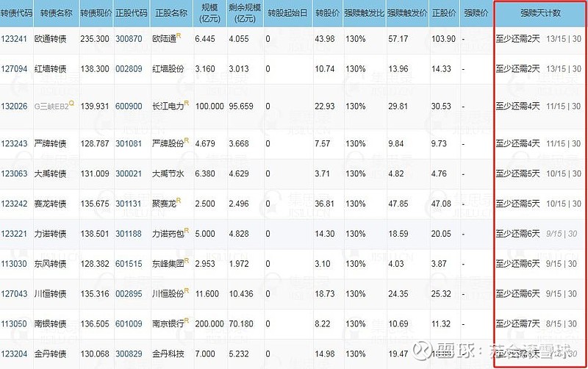Screen dimensions: 588x369
Task: Open bond code 113030 link
Action: 14,264
